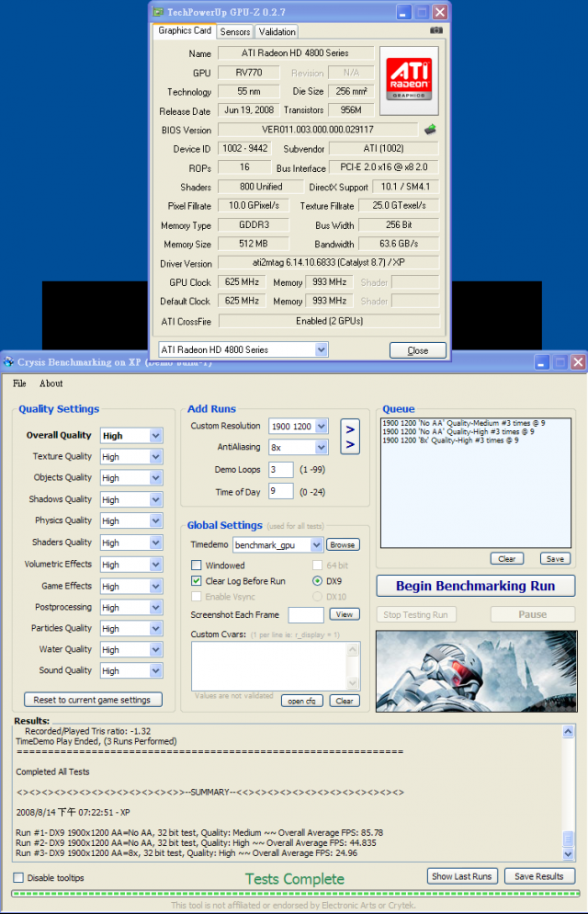
Task: Click the Crysis nanosuit artwork image
Action: click(x=476, y=671)
